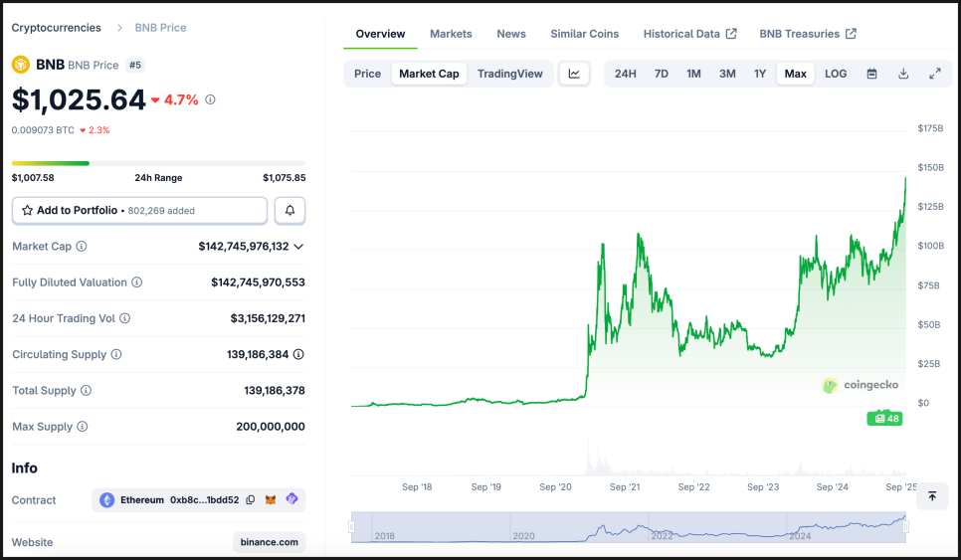This screenshot has height=560, width=961.
Task: Expand Market Cap value dropdown chevron
Action: coord(298,247)
